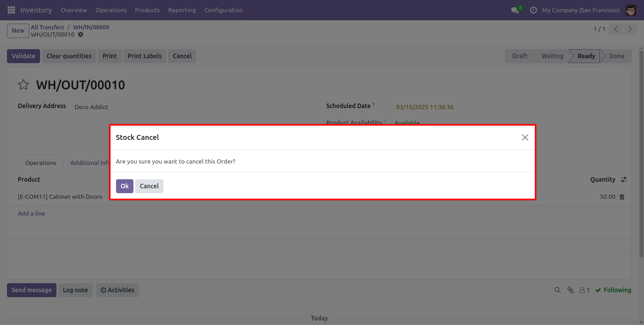Open the Products menu
The height and width of the screenshot is (325, 644).
[147, 10]
